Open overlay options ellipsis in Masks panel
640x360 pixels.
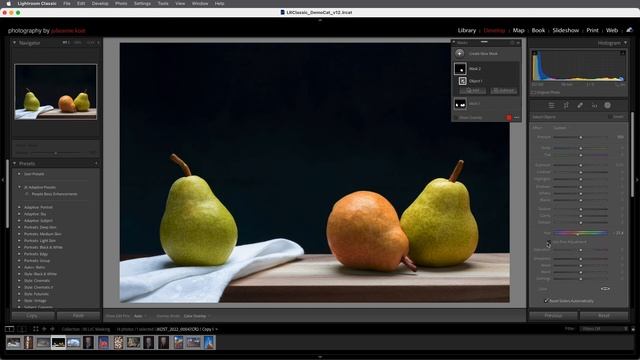pyautogui.click(x=517, y=118)
